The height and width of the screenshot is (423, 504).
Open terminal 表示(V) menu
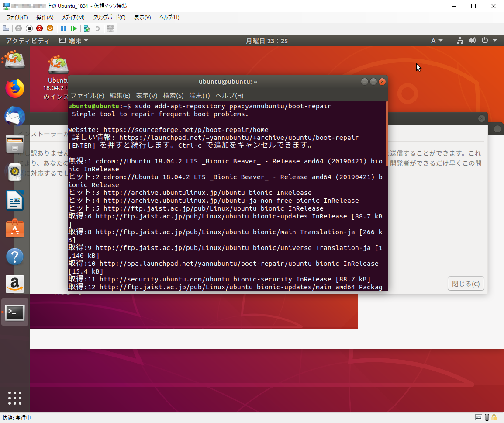[x=146, y=96]
